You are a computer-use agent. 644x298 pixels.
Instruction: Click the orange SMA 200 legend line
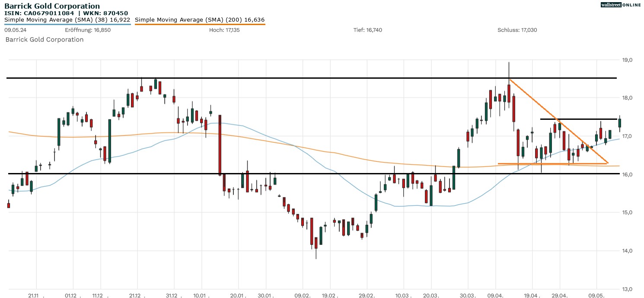point(200,24)
